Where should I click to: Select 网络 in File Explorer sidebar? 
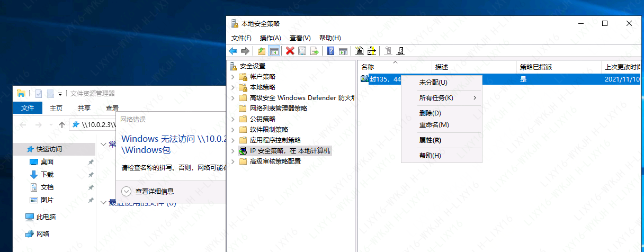pos(43,233)
